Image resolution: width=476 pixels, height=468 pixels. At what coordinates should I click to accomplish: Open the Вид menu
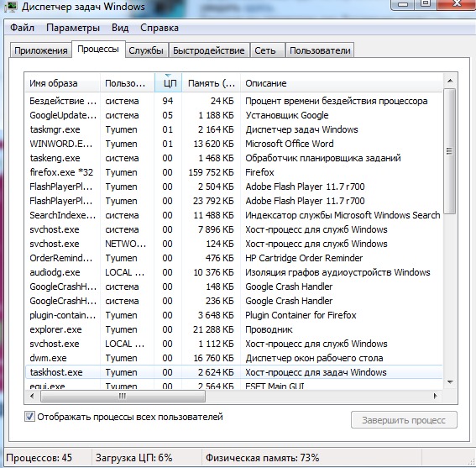[120, 28]
